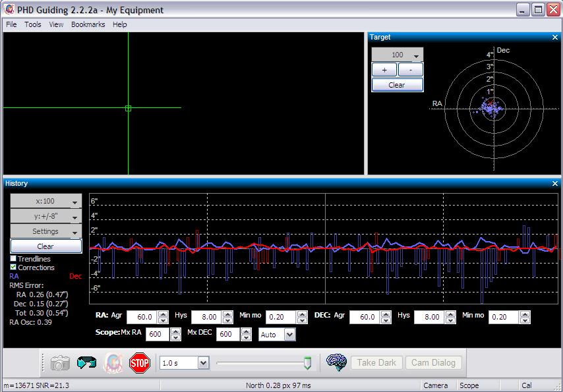563x392 pixels.
Task: Click the Mx DEC value field
Action: [228, 334]
